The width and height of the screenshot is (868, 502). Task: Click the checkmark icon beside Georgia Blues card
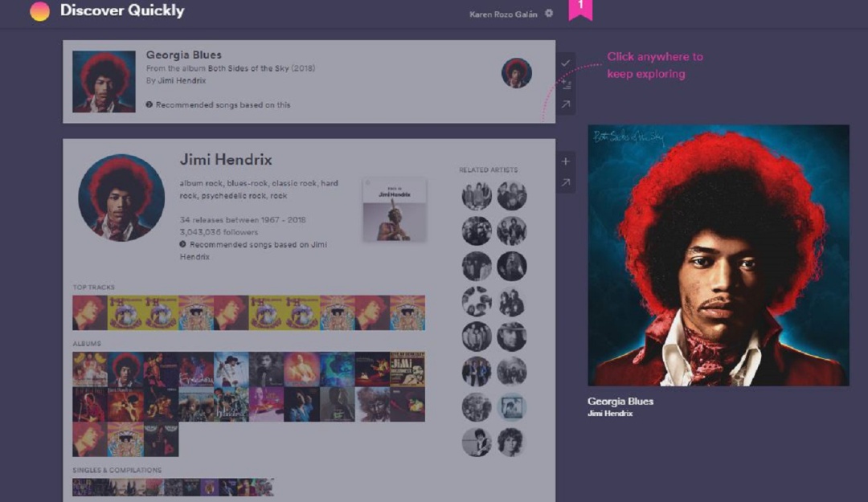pyautogui.click(x=565, y=63)
